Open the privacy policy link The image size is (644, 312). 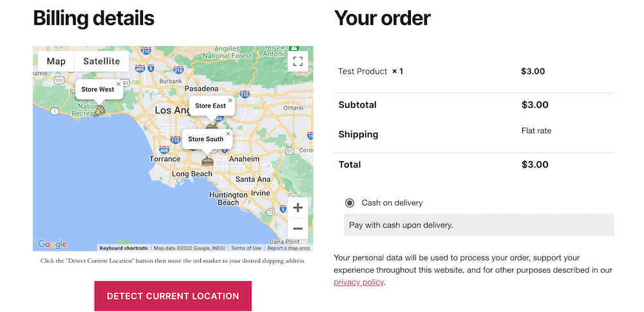tap(359, 282)
